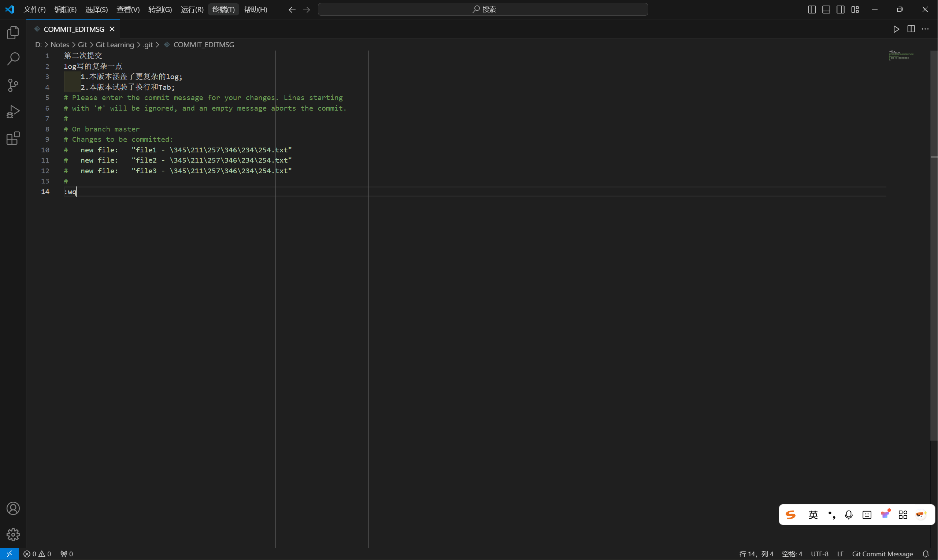Open the 查看(V) menu
938x560 pixels.
coord(128,10)
